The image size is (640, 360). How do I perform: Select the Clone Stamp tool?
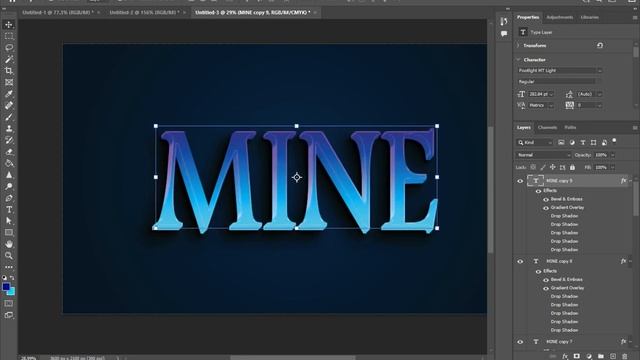coord(9,129)
